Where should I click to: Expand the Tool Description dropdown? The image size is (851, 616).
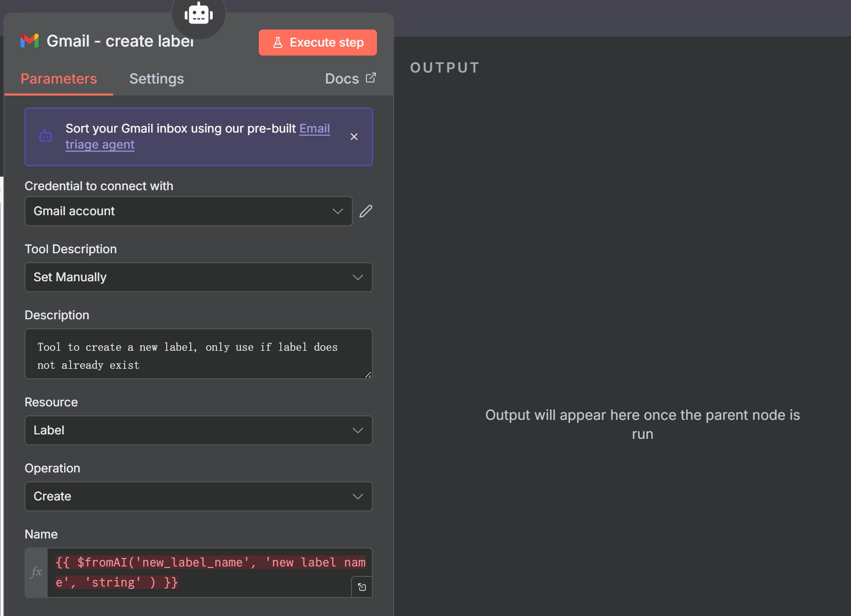(x=198, y=277)
